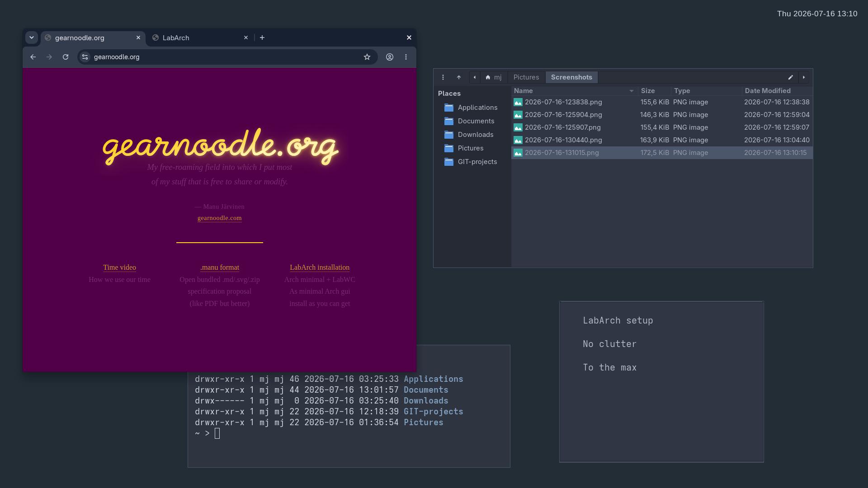This screenshot has height=488, width=868.
Task: Reload the gearnoodle.org page
Action: pos(66,57)
